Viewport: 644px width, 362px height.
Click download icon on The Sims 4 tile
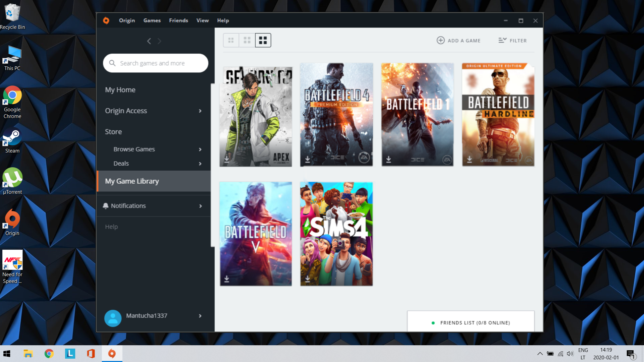307,279
